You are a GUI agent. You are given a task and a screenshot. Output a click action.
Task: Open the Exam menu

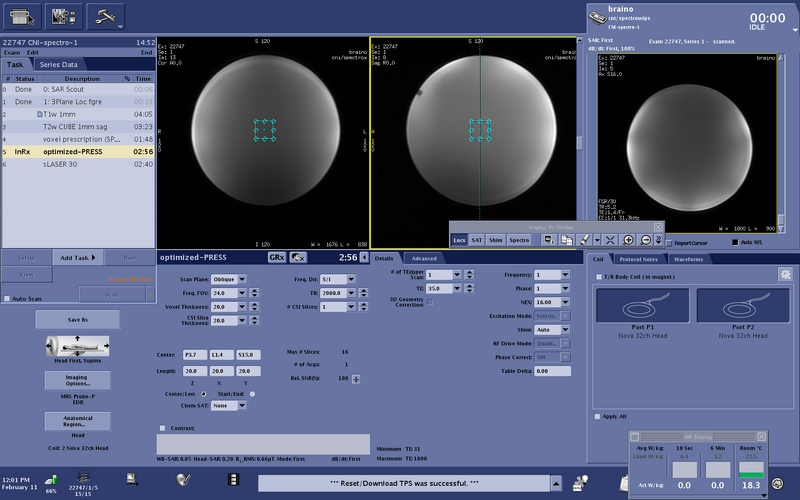12,53
